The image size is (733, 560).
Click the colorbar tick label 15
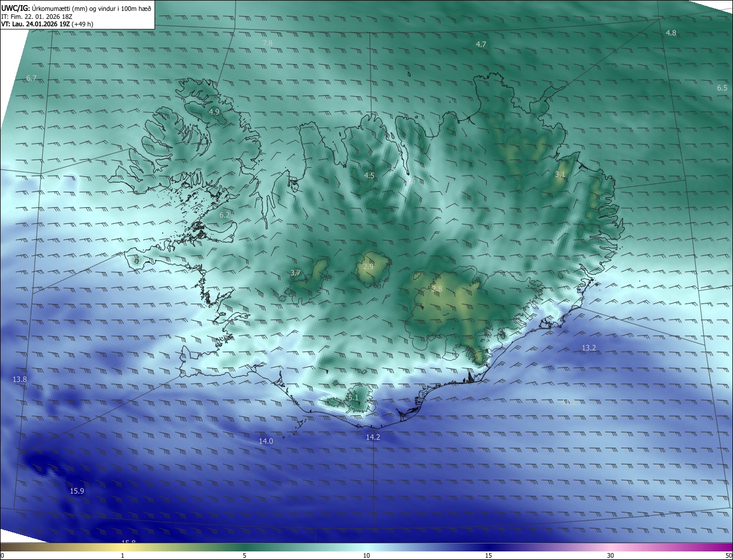pos(488,555)
